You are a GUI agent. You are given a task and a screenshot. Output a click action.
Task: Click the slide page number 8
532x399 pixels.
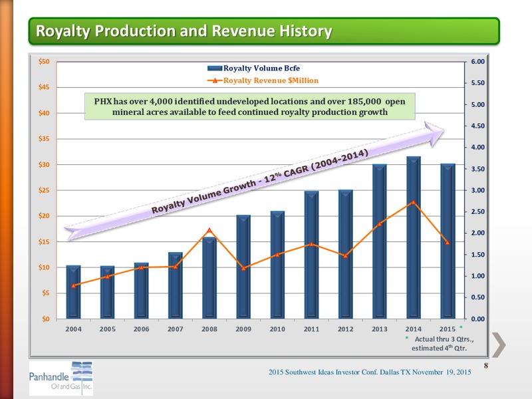[486, 365]
